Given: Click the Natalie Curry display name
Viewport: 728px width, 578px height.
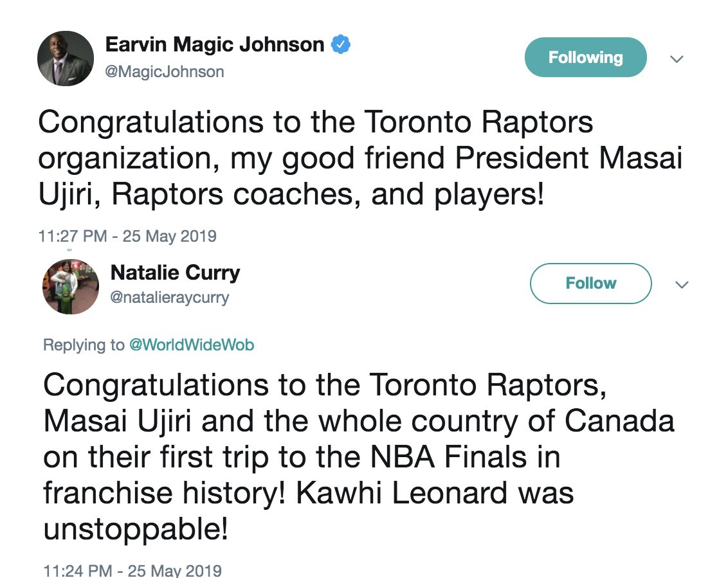Looking at the screenshot, I should [175, 273].
